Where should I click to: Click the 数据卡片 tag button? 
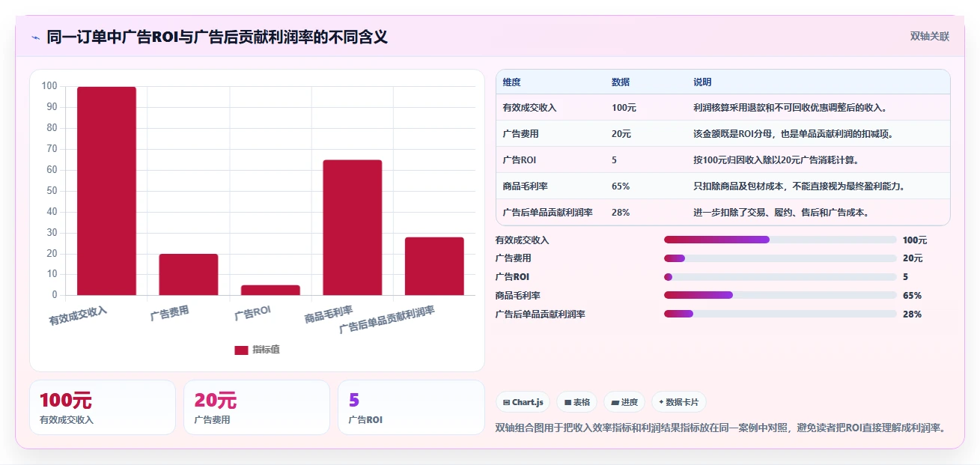point(678,402)
